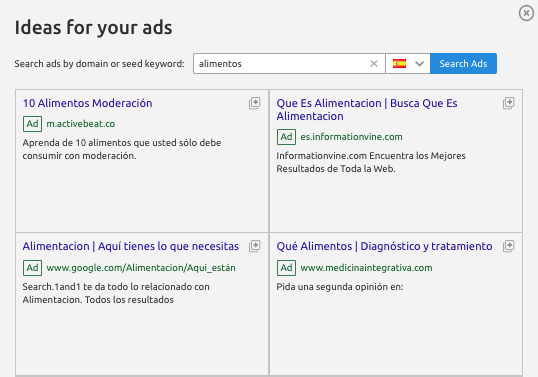
Task: Open Alimentacion Aquí tienes lo que necesitas
Action: point(131,246)
